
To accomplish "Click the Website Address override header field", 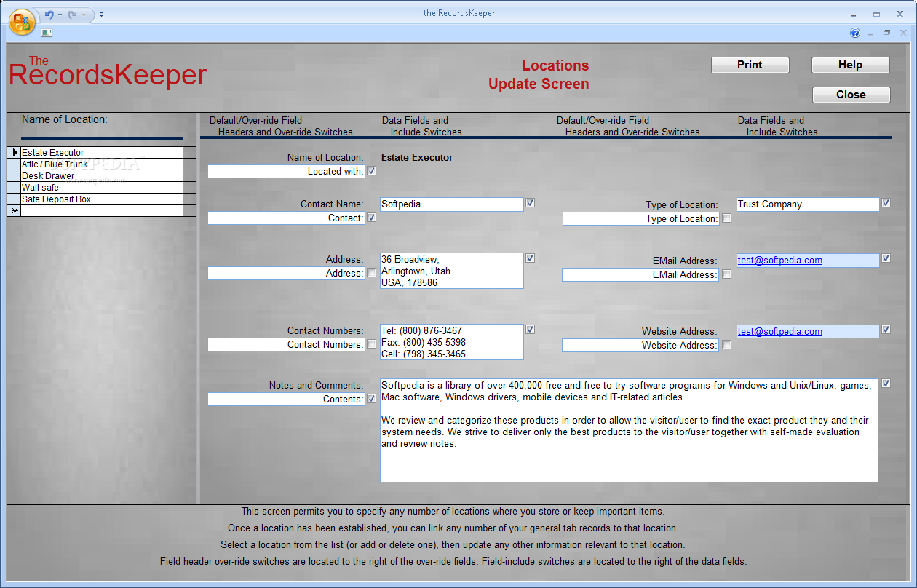I will [640, 346].
